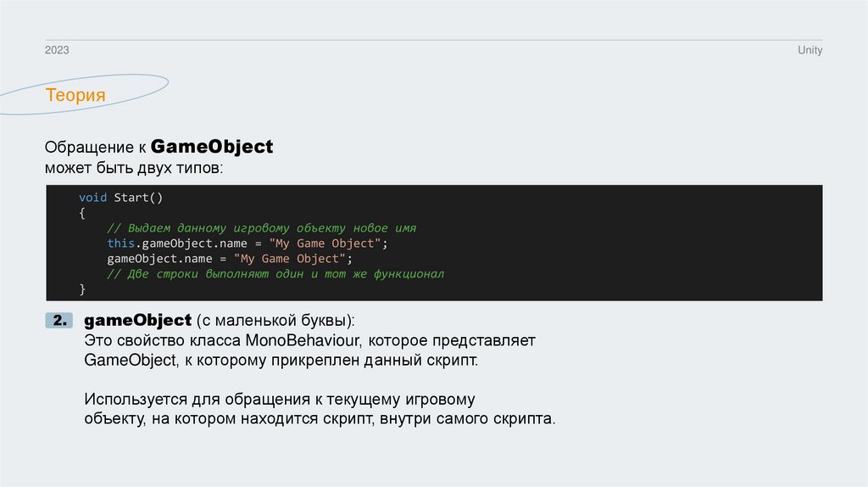Click the orange "Теория" heading

(75, 95)
